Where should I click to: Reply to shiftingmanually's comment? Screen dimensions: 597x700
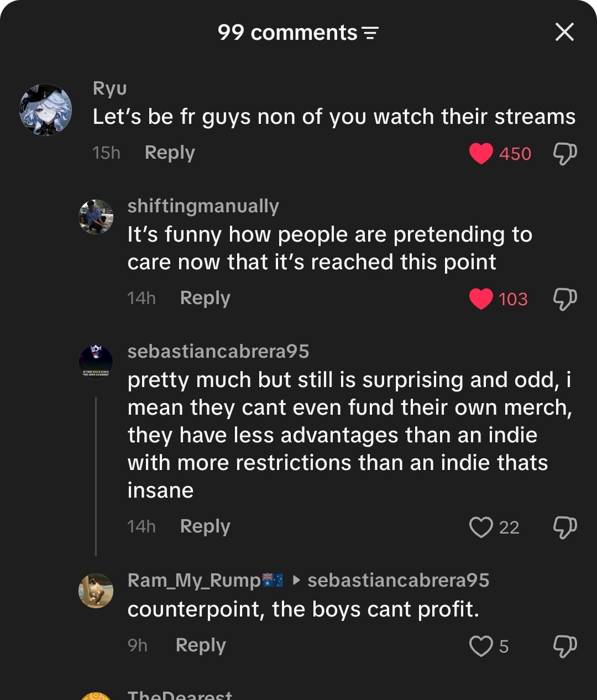pyautogui.click(x=205, y=298)
